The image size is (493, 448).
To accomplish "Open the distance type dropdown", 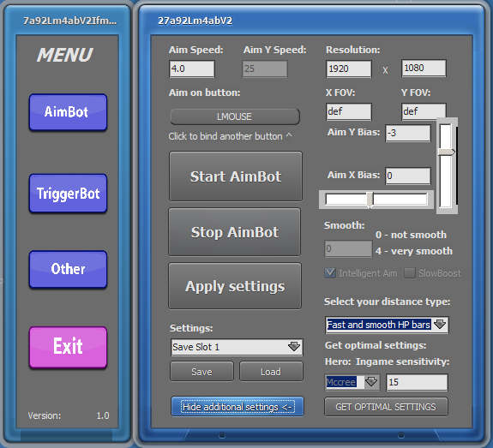I will click(x=440, y=325).
